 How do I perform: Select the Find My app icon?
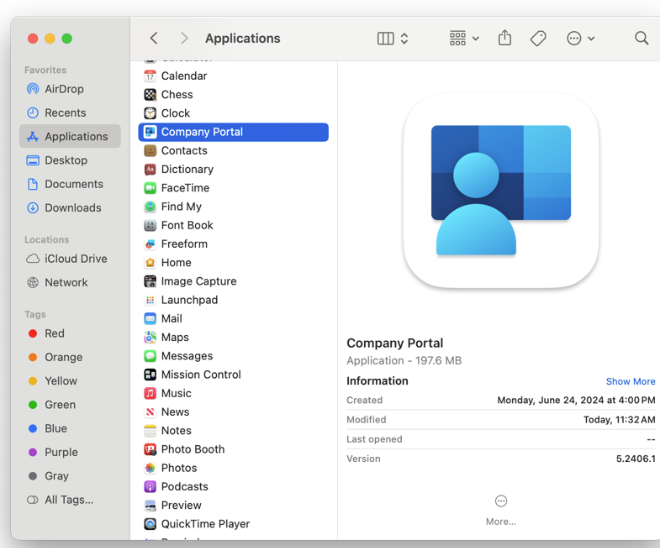150,207
